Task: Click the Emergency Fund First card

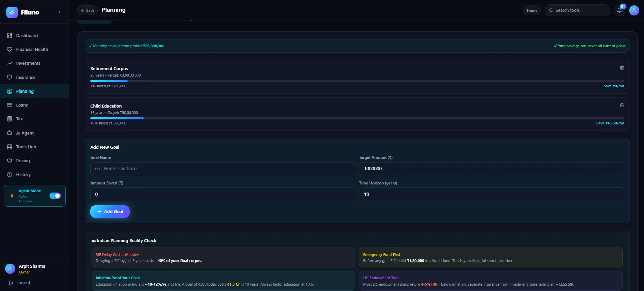Action: 491,258
